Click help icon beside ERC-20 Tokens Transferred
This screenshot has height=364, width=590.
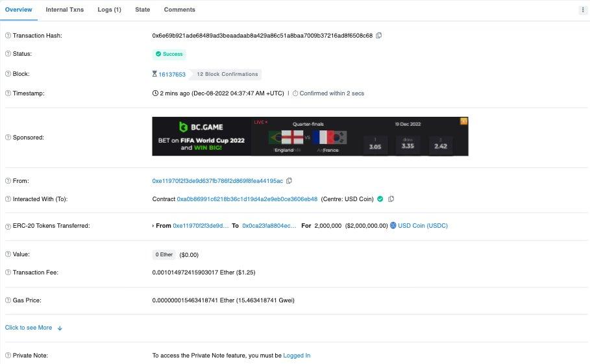(x=8, y=226)
